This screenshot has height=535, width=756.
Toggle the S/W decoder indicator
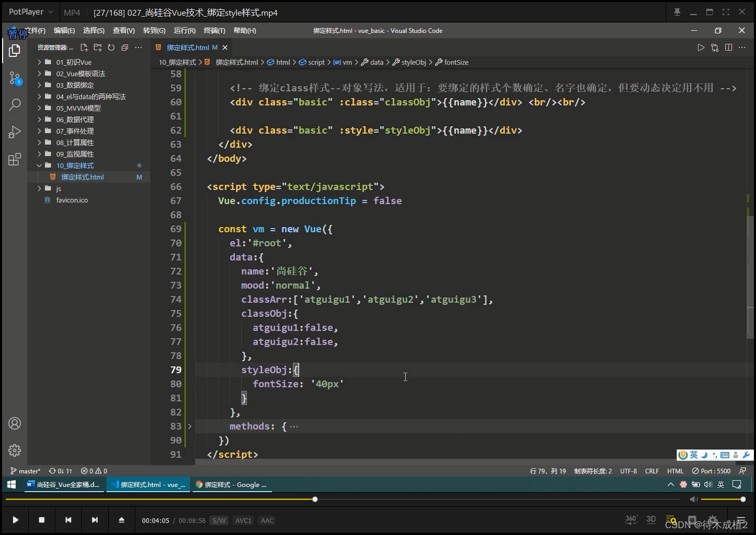tap(219, 520)
